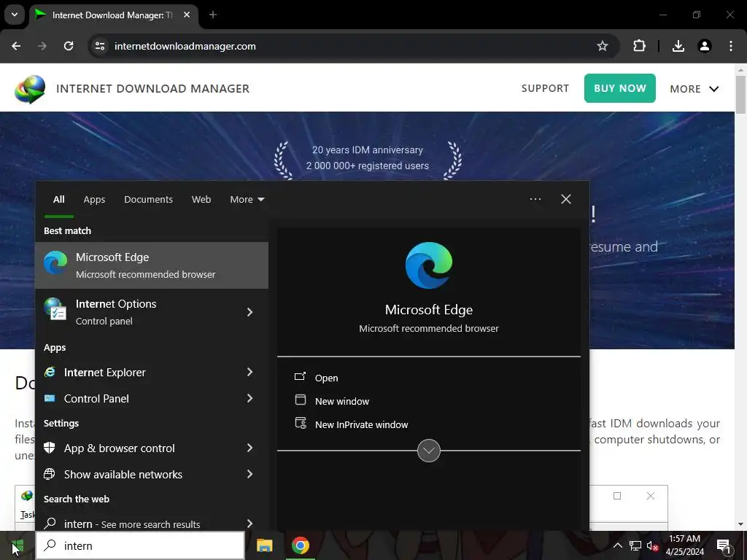Click the Control Panel app icon
Viewport: 747px width, 560px height.
[x=50, y=399]
